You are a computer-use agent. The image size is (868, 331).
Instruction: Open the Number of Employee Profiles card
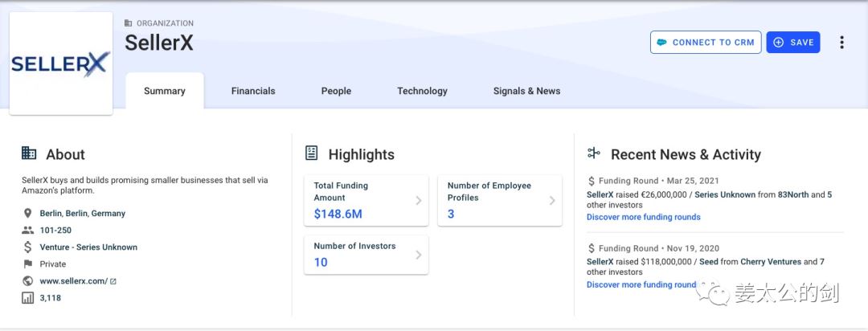click(x=500, y=200)
